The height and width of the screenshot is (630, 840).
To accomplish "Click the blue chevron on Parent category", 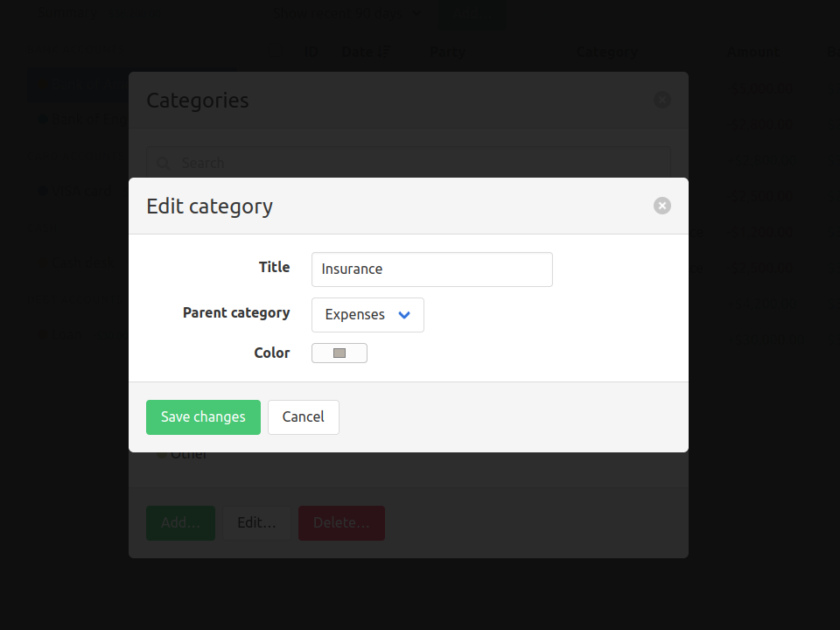I will 404,315.
